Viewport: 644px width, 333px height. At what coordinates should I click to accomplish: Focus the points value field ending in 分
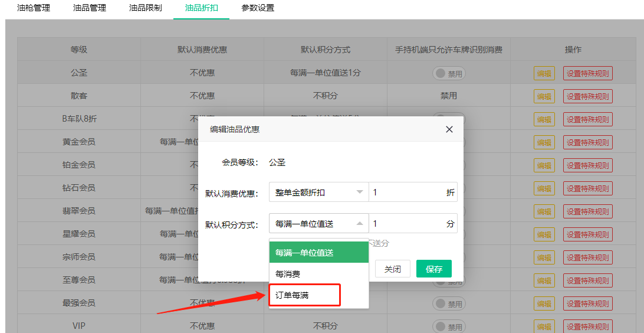pyautogui.click(x=406, y=223)
